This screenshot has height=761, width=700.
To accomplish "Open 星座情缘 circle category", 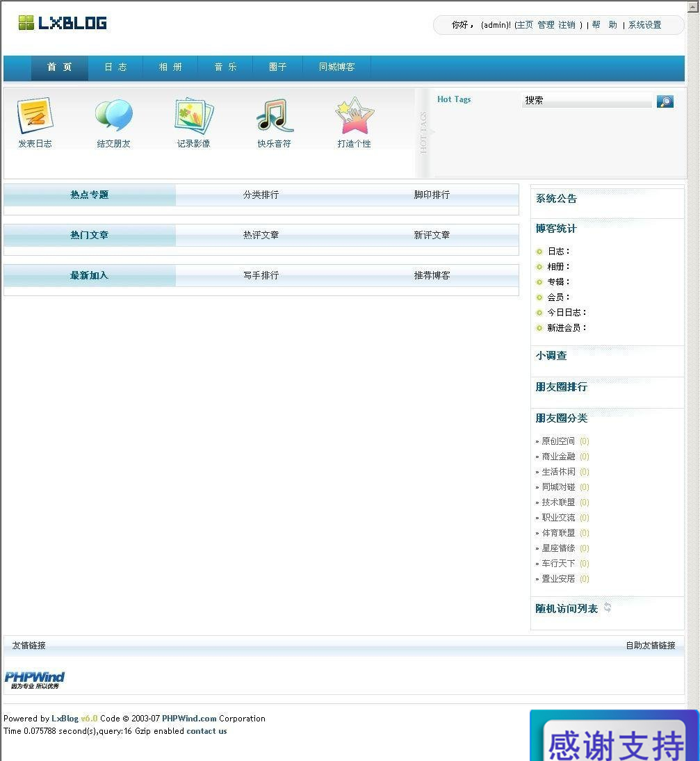I will (558, 548).
